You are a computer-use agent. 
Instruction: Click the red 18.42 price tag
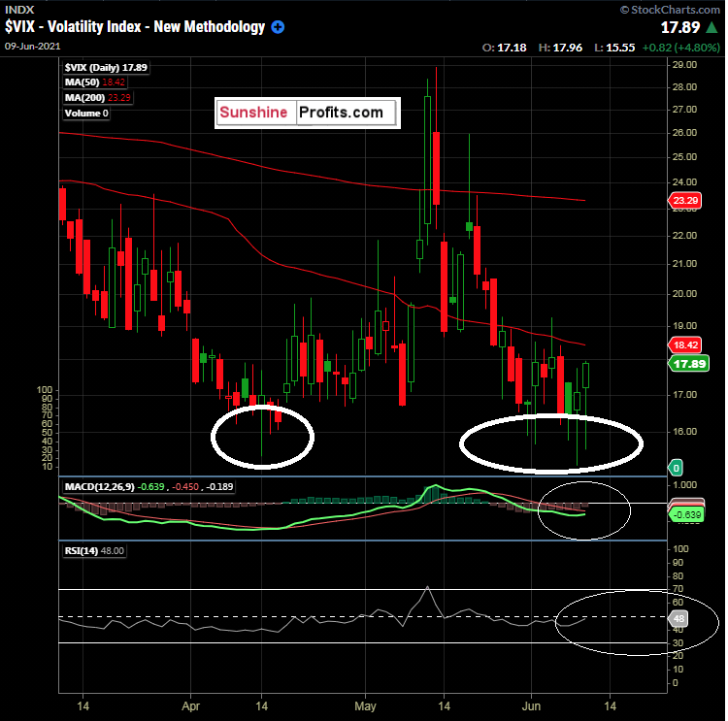[x=684, y=344]
